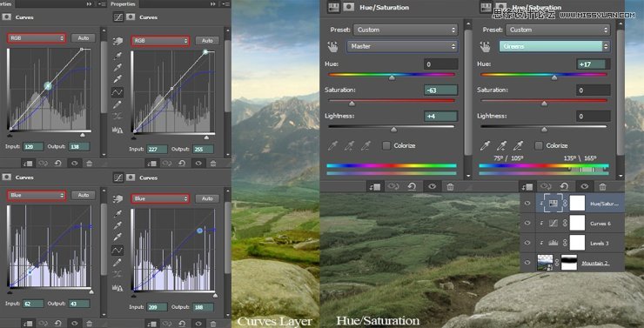This screenshot has height=328, width=644.
Task: Select the add-to-sample eyedropper in Greens panel
Action: click(502, 146)
